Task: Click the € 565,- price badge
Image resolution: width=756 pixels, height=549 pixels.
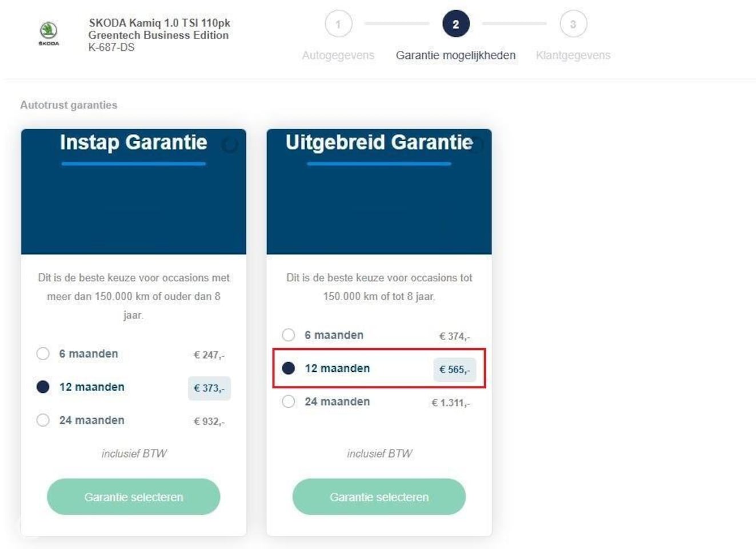Action: [x=454, y=369]
